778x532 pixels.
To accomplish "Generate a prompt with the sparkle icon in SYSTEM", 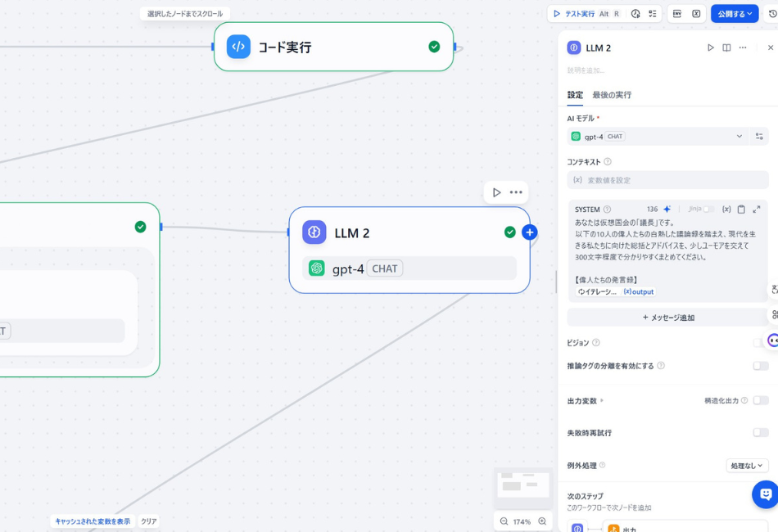I will click(668, 209).
